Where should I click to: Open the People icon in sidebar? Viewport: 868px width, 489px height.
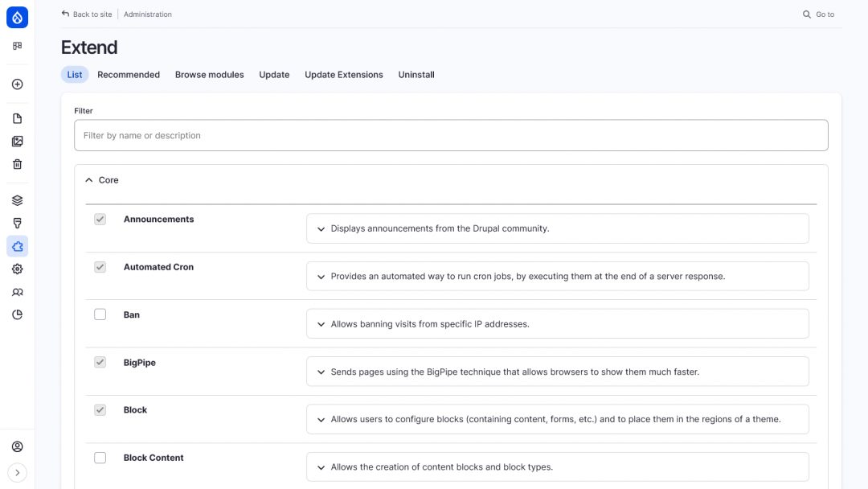[17, 292]
